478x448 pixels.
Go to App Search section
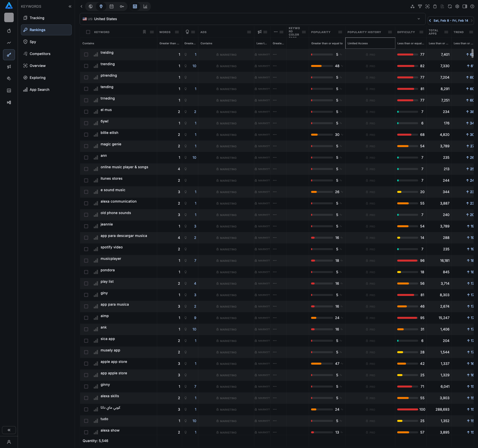[39, 90]
